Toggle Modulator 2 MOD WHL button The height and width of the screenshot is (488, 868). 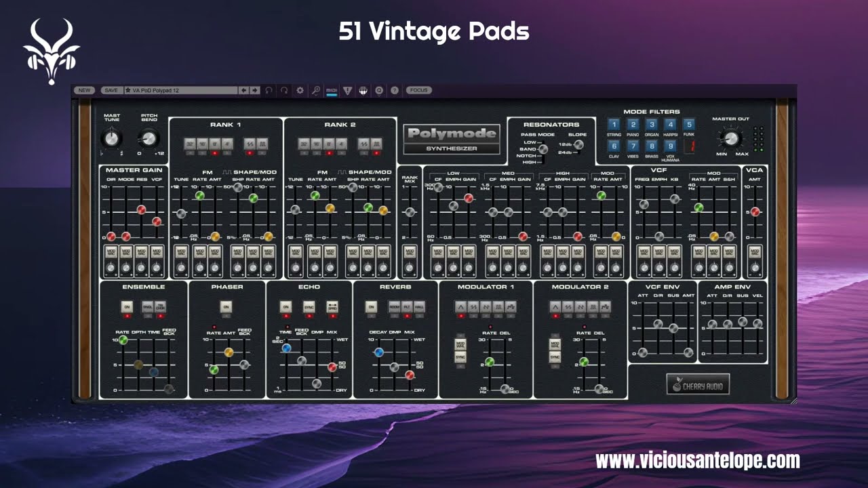[x=555, y=344]
